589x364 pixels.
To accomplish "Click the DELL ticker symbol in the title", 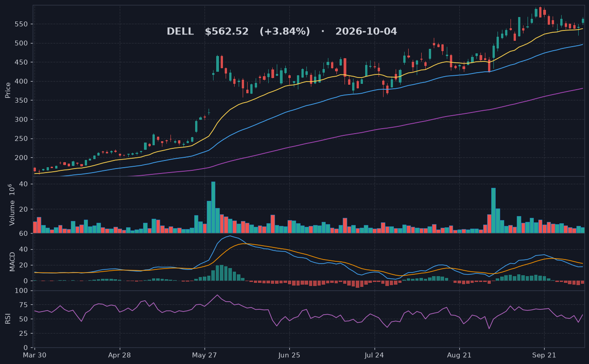I will click(x=180, y=32).
